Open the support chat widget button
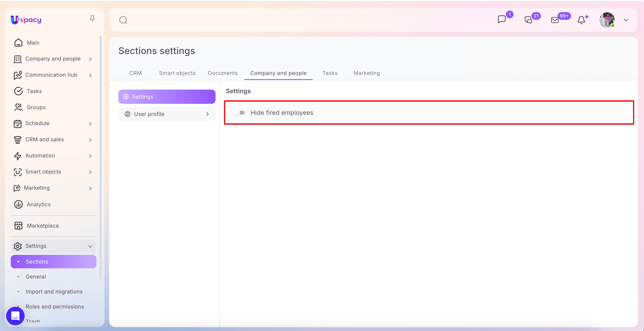This screenshot has height=331, width=644. pos(16,316)
